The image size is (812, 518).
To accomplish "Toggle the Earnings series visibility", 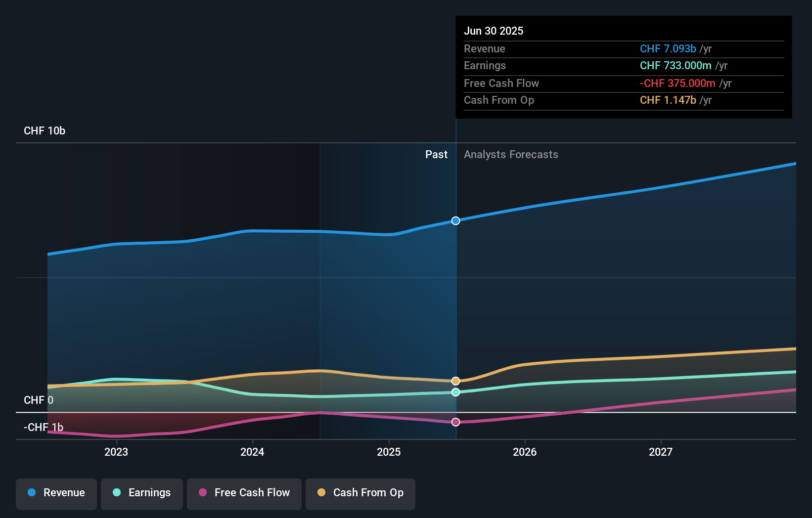I will [x=142, y=494].
